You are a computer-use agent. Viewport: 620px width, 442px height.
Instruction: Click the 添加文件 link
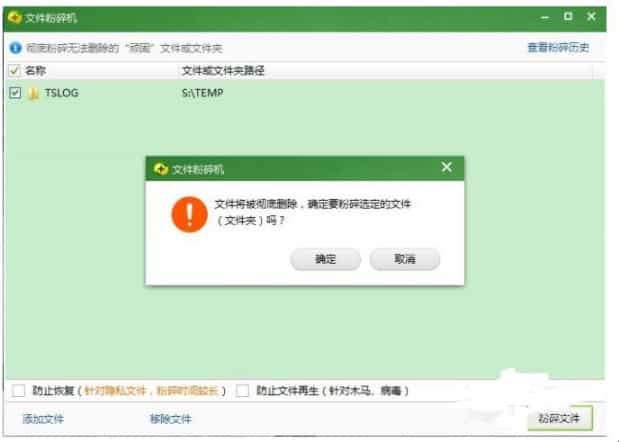(43, 419)
